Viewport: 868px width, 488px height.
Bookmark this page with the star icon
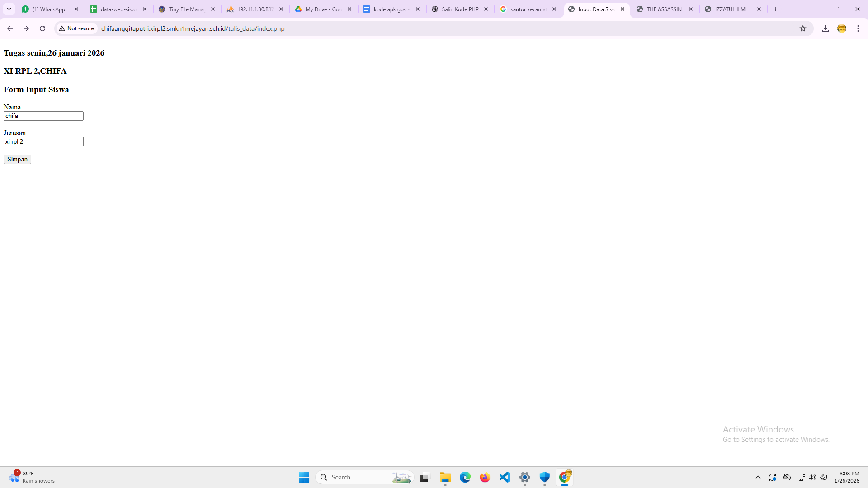point(803,28)
